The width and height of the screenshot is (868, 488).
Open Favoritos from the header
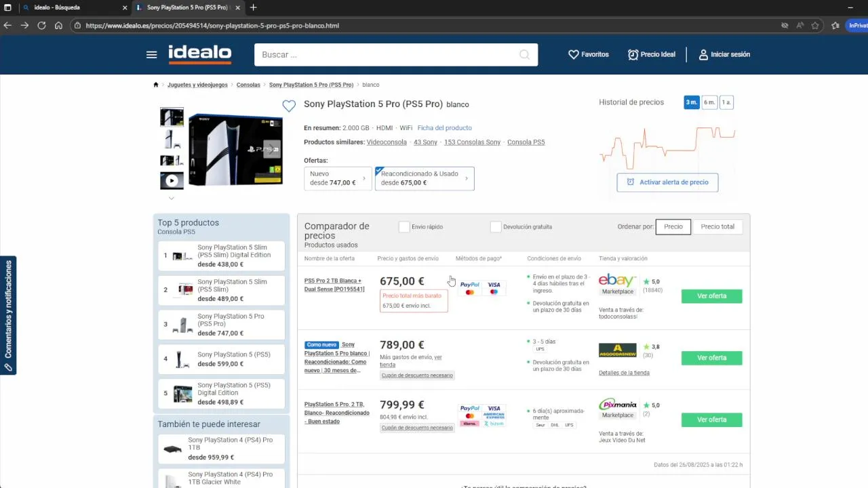point(589,54)
